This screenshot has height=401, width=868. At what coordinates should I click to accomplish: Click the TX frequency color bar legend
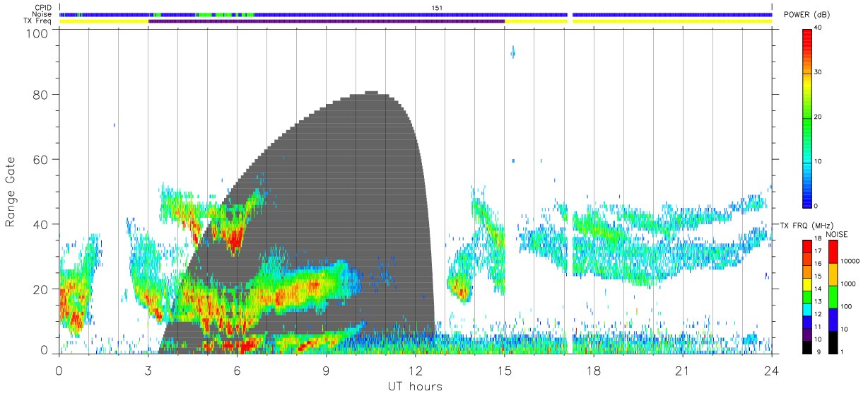[807, 296]
